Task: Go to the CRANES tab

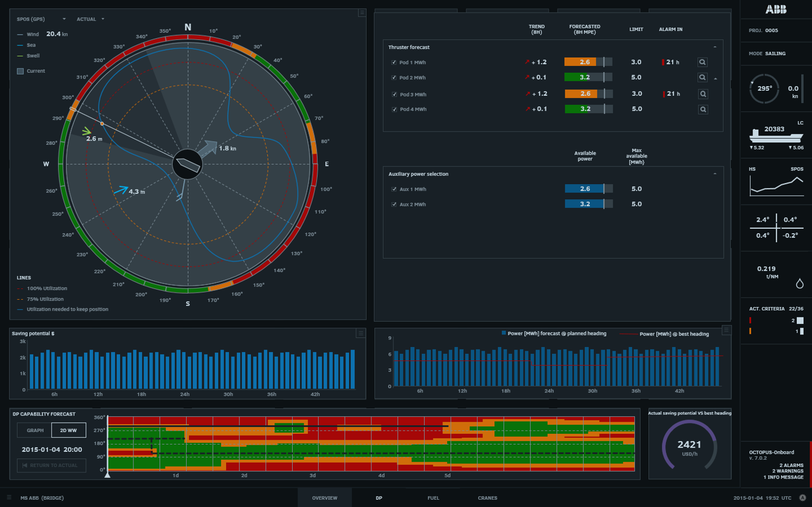Action: point(487,498)
